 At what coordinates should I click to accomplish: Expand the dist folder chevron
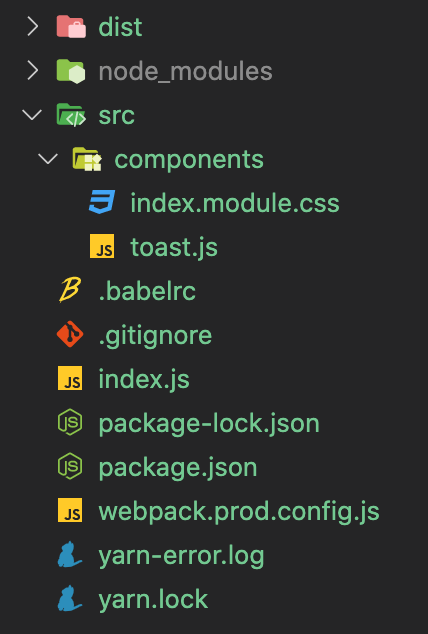32,26
